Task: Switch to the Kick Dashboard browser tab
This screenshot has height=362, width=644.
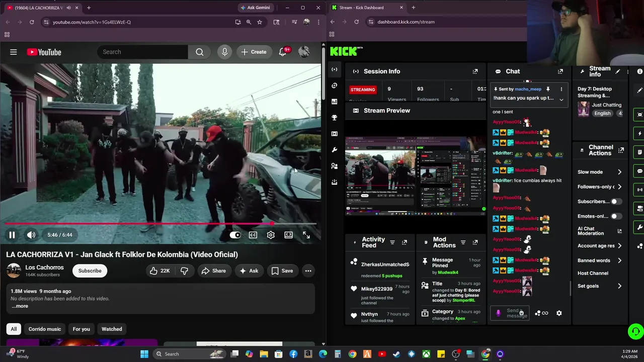Action: point(367,8)
